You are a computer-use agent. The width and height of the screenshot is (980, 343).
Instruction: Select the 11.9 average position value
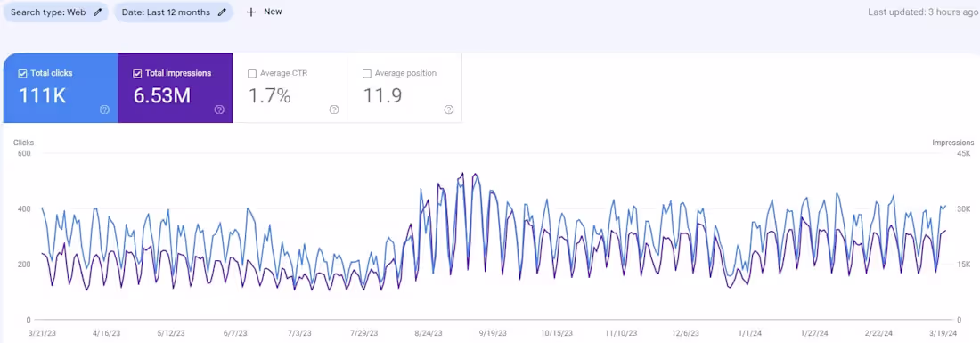tap(382, 95)
